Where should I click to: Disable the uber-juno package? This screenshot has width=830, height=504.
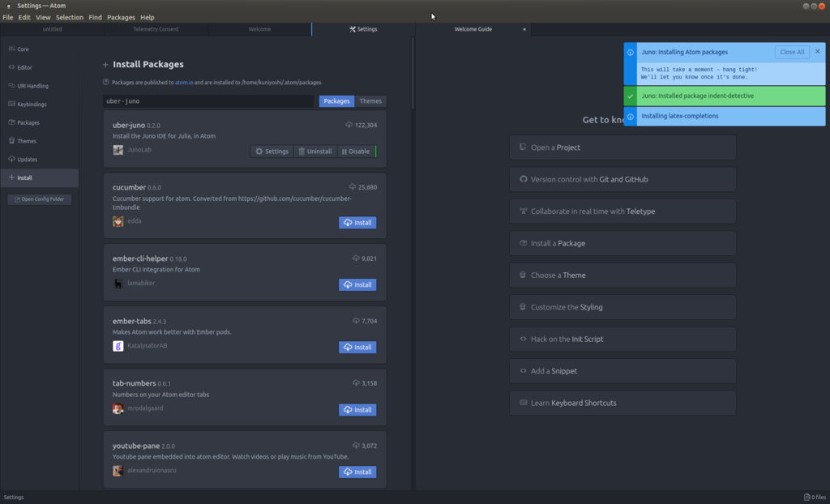(356, 151)
